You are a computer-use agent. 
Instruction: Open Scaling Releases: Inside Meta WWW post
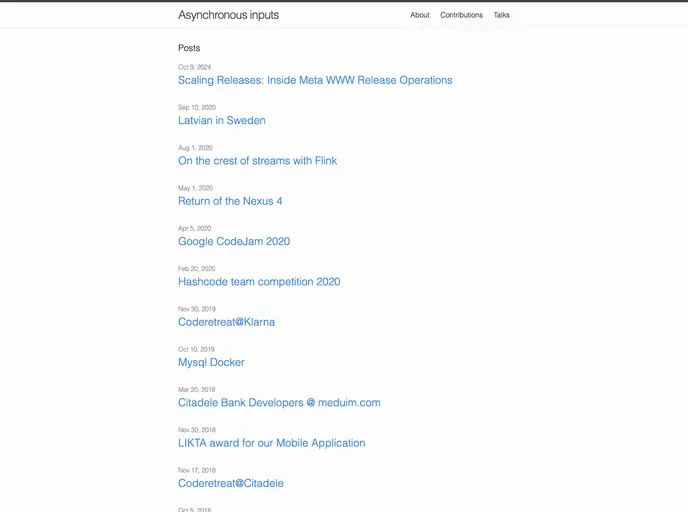(x=315, y=80)
